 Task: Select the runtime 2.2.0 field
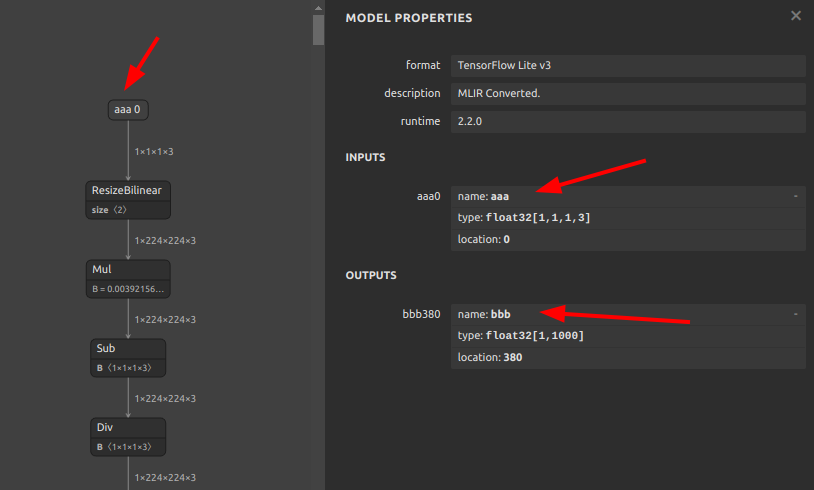point(628,121)
